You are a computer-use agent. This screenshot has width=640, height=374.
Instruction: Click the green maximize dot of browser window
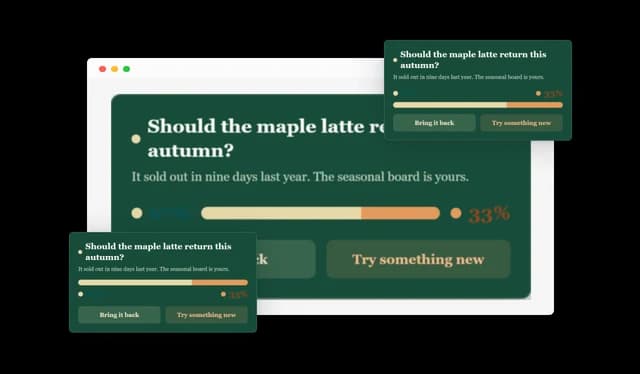tap(127, 69)
